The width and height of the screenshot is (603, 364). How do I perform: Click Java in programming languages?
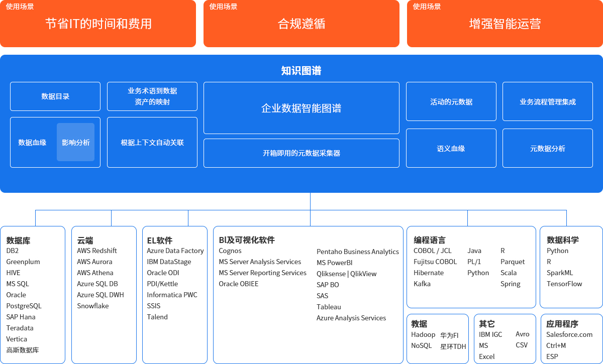474,251
